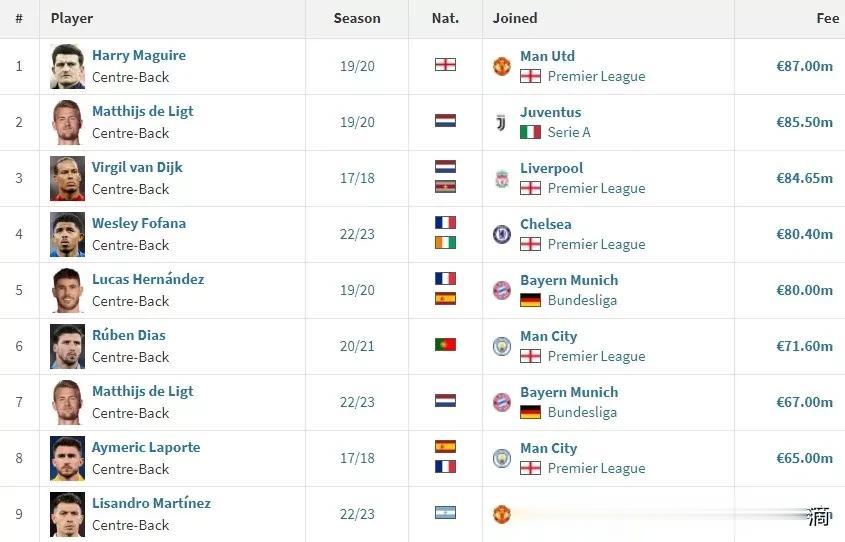This screenshot has width=845, height=542.
Task: Click Lisandro Martínez's portrait thumbnail
Action: 67,515
